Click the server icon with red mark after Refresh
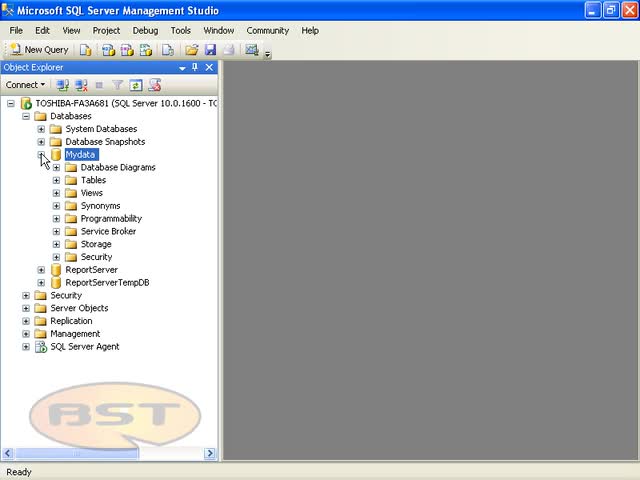The height and width of the screenshot is (480, 640). (155, 85)
